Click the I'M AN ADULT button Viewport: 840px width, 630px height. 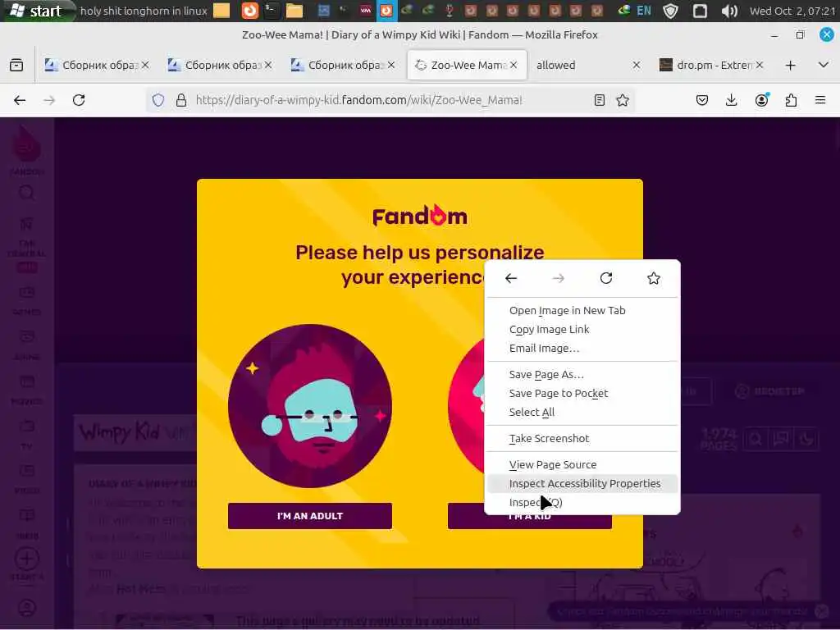tap(309, 516)
